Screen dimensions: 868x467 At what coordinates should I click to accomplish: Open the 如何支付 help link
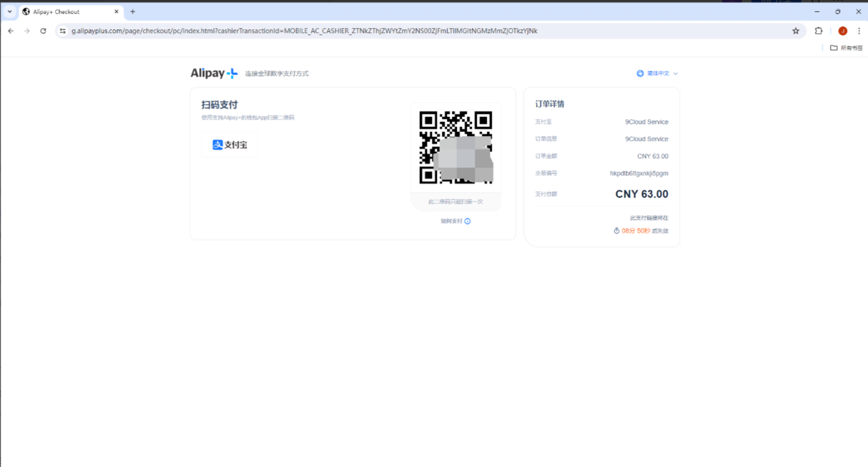452,221
